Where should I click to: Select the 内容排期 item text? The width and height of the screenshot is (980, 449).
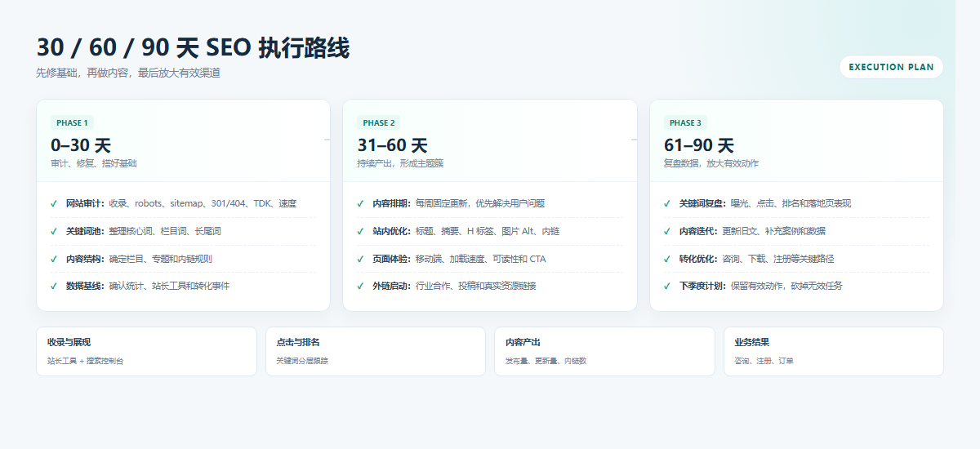(x=458, y=204)
